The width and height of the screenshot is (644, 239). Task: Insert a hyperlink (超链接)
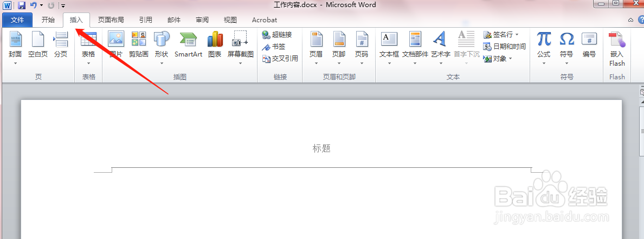277,35
